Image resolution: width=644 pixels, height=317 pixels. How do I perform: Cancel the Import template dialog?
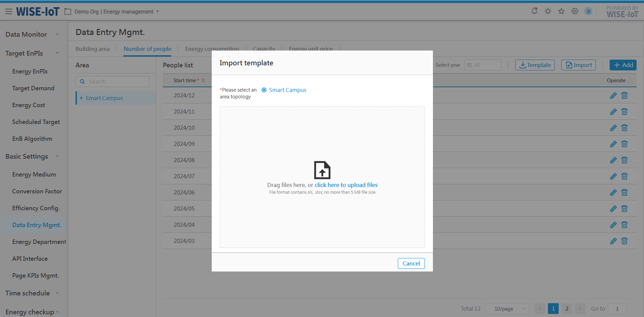click(x=411, y=263)
